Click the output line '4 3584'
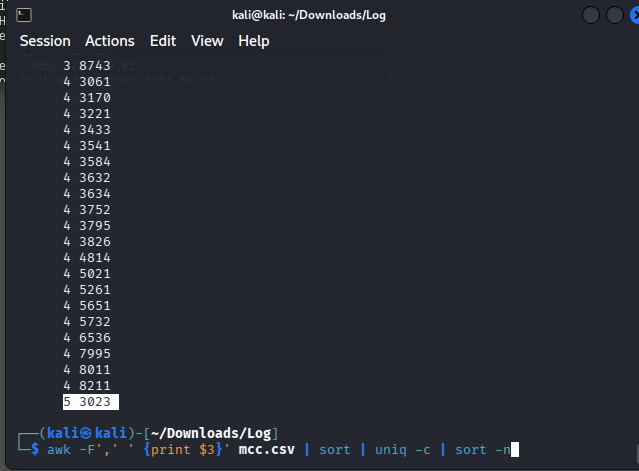This screenshot has width=639, height=471. (x=87, y=162)
